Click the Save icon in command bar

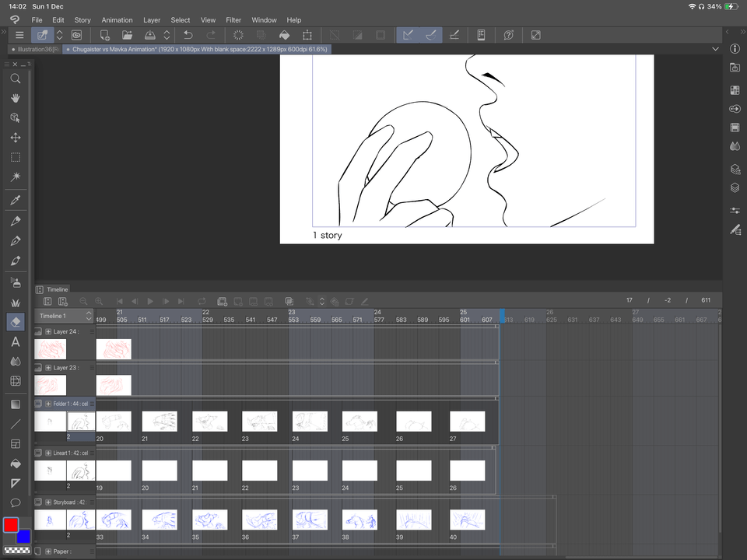pos(149,35)
